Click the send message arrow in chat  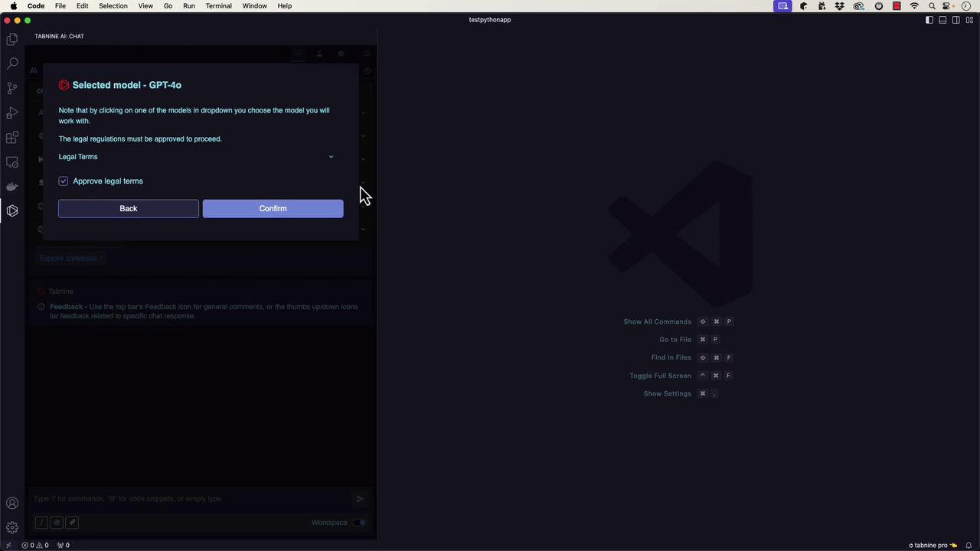pos(360,499)
